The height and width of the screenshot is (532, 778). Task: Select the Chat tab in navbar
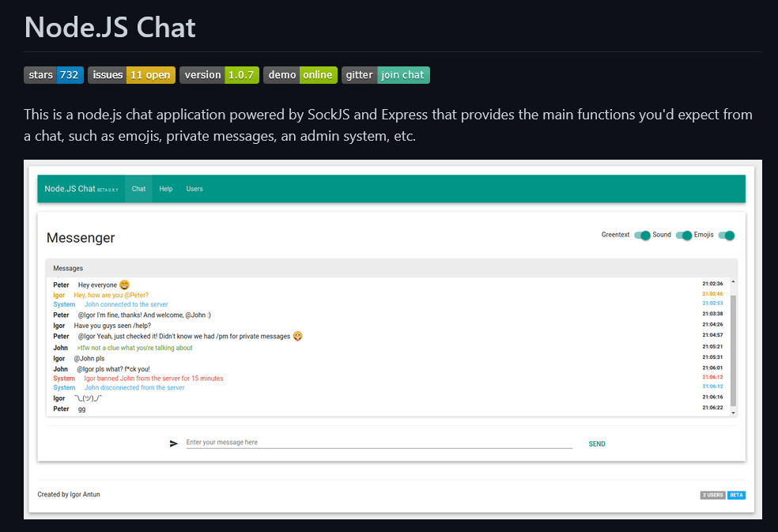point(138,189)
